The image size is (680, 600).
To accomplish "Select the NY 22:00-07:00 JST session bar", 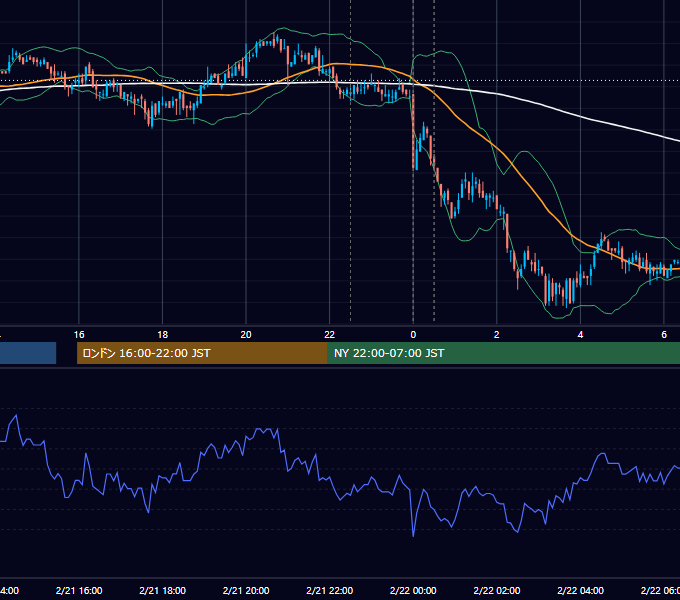I will click(503, 353).
